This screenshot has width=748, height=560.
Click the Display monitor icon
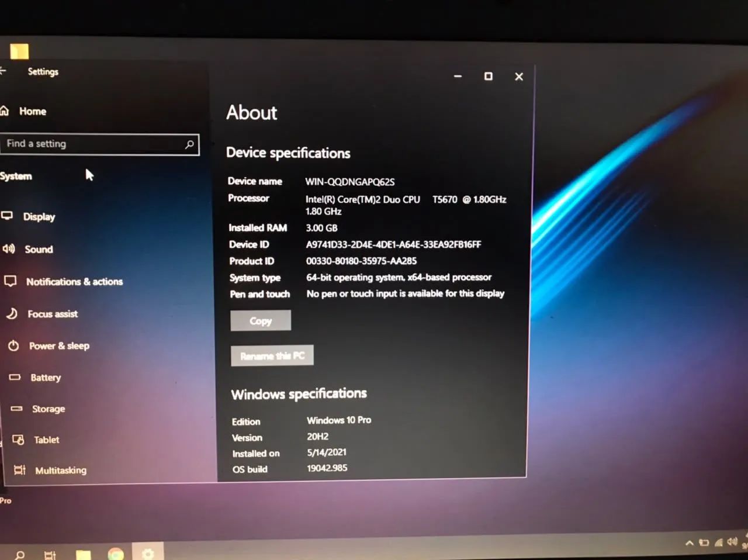pos(7,216)
